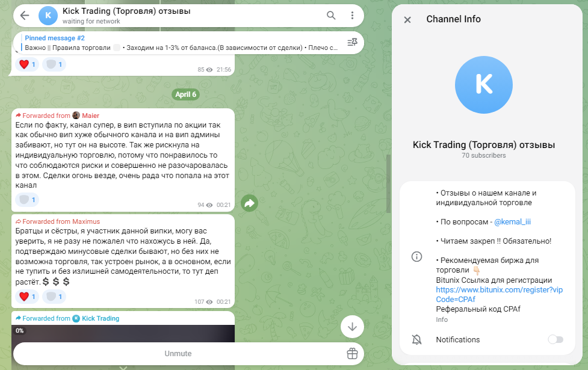
Task: Close the Channel Info panel
Action: (x=407, y=19)
